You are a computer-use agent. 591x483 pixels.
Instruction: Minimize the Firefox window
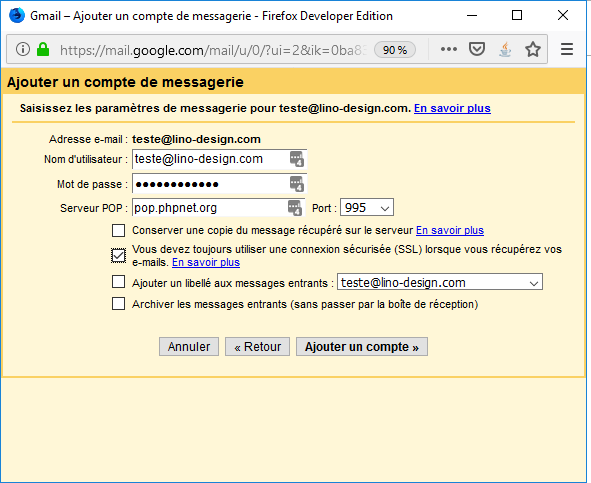(472, 15)
